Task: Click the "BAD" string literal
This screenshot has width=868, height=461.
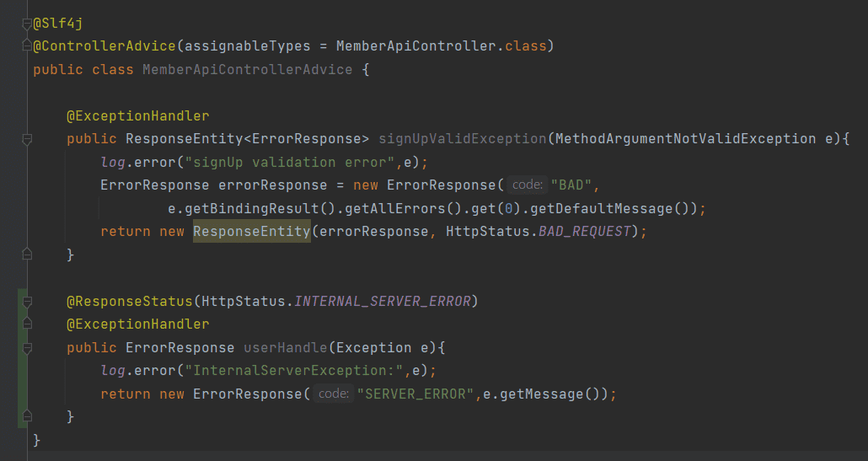Action: [x=572, y=185]
